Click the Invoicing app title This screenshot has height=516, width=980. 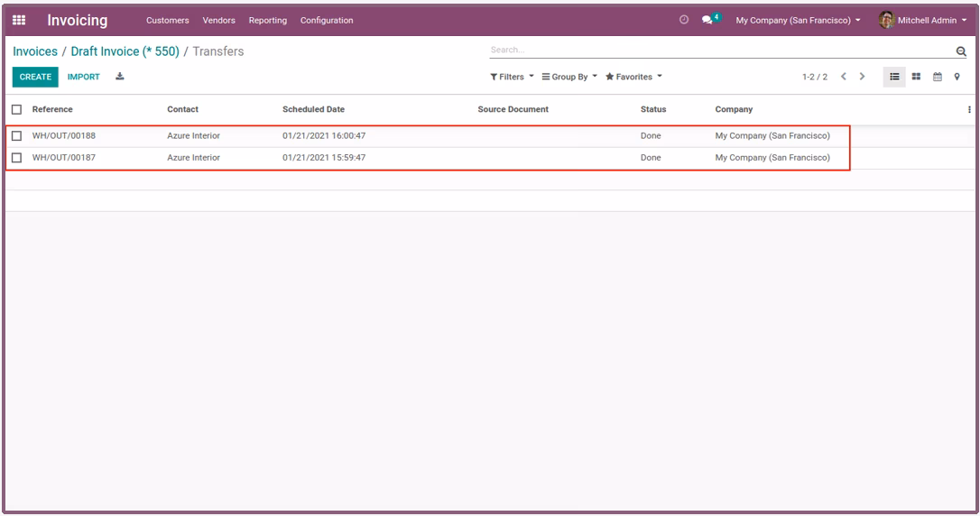click(78, 20)
